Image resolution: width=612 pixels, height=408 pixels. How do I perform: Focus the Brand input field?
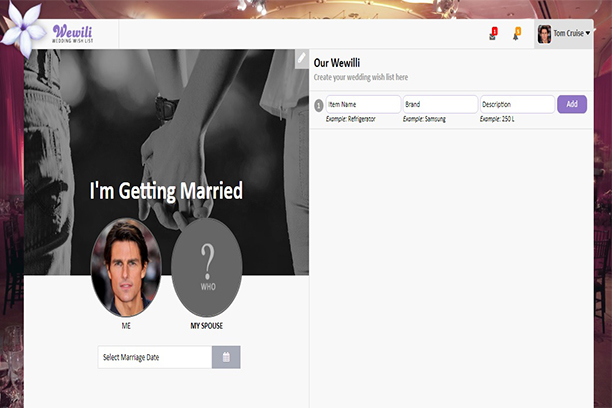pos(439,104)
